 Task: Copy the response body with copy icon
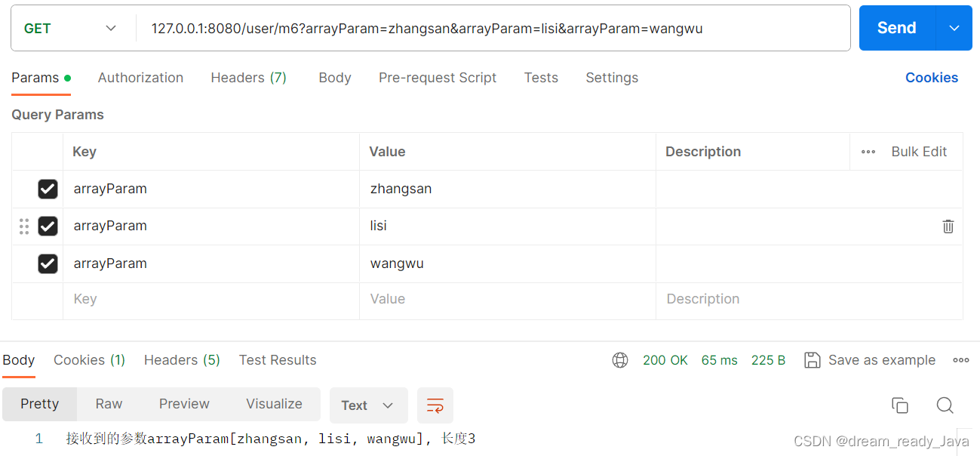click(x=899, y=405)
